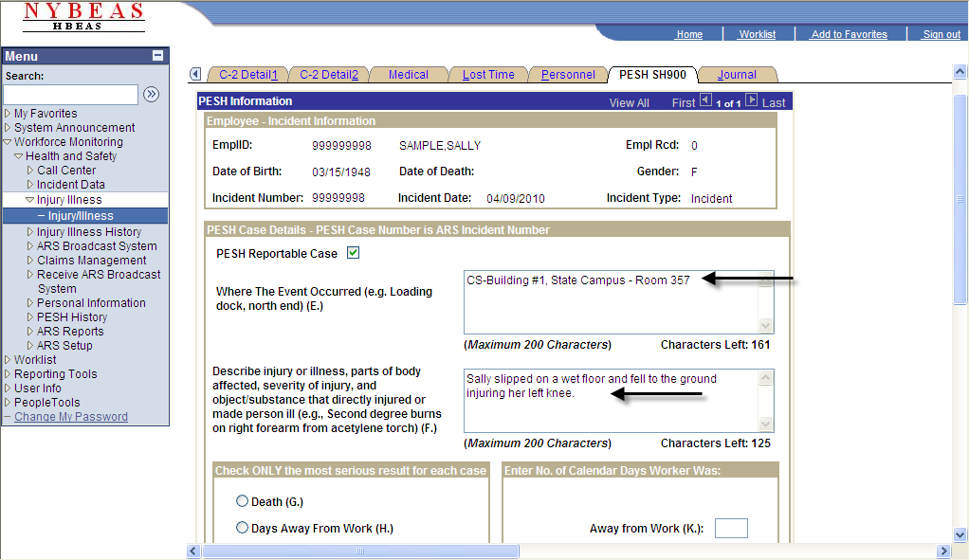The image size is (969, 560).
Task: Click Change My Password link
Action: [x=71, y=417]
